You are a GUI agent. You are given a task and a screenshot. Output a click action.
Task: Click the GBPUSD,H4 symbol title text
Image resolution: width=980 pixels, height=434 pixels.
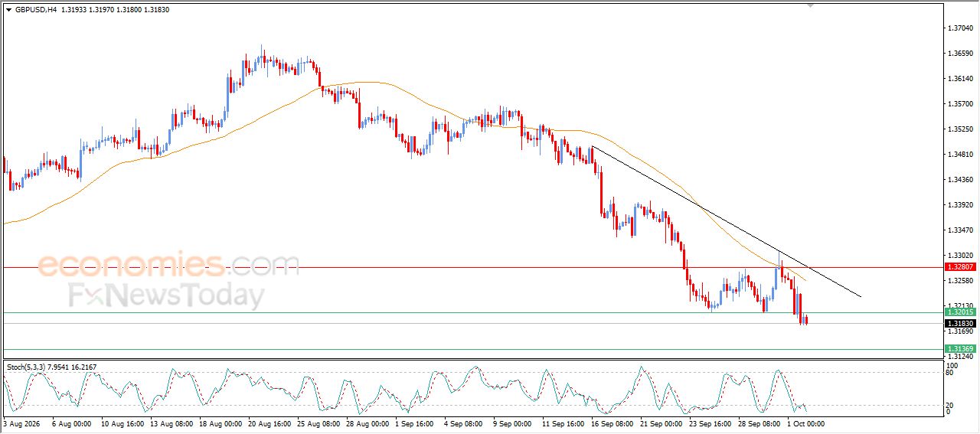pos(35,10)
